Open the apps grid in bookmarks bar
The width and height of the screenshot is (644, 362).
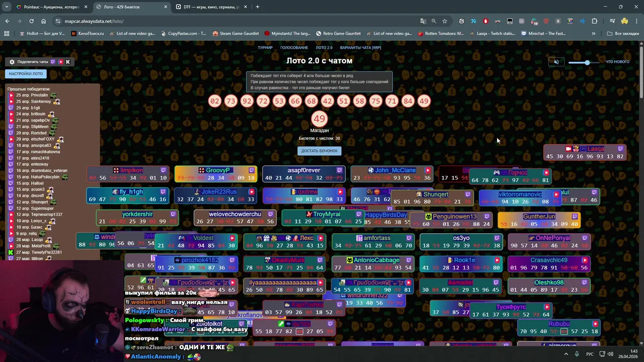tap(7, 34)
